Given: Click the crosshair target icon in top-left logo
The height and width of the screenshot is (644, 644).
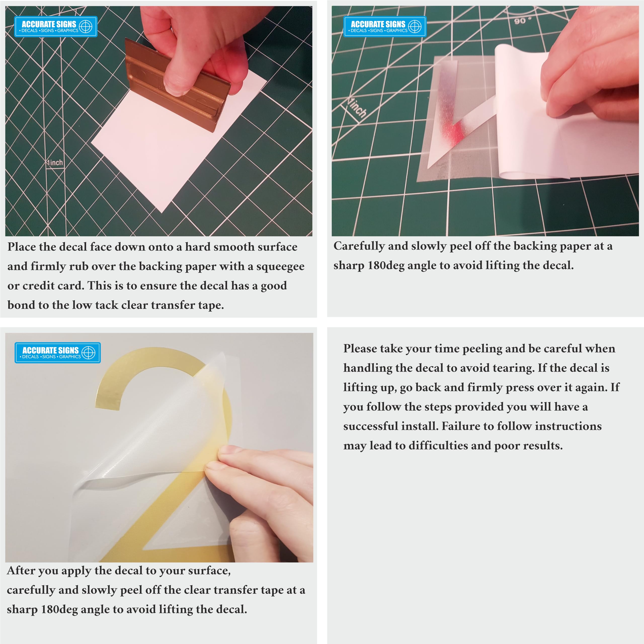Looking at the screenshot, I should click(x=86, y=26).
